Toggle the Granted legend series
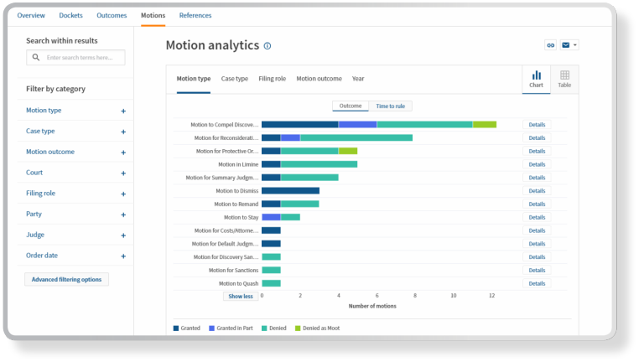644x362 pixels. tap(186, 328)
